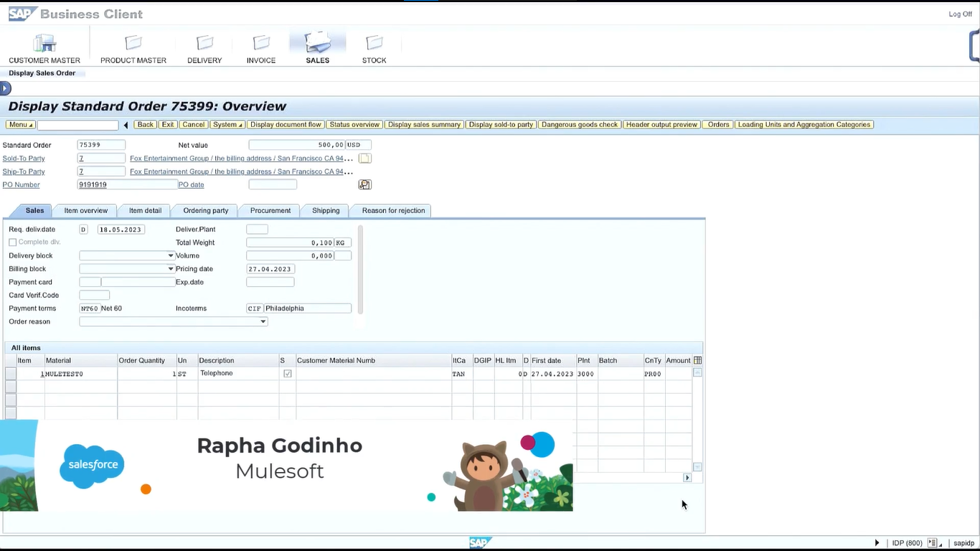Click the Ship-To Party label link
The height and width of the screenshot is (551, 980).
tap(24, 172)
